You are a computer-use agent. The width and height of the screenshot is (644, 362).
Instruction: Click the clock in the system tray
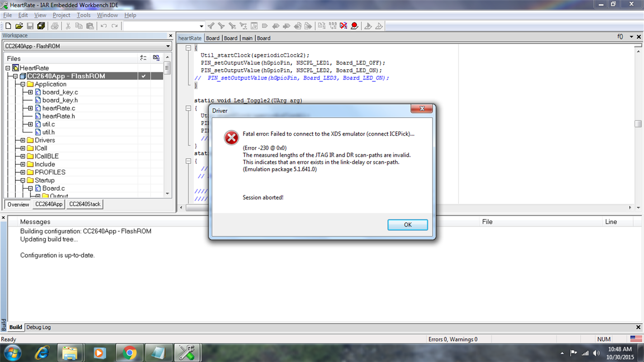(x=620, y=353)
